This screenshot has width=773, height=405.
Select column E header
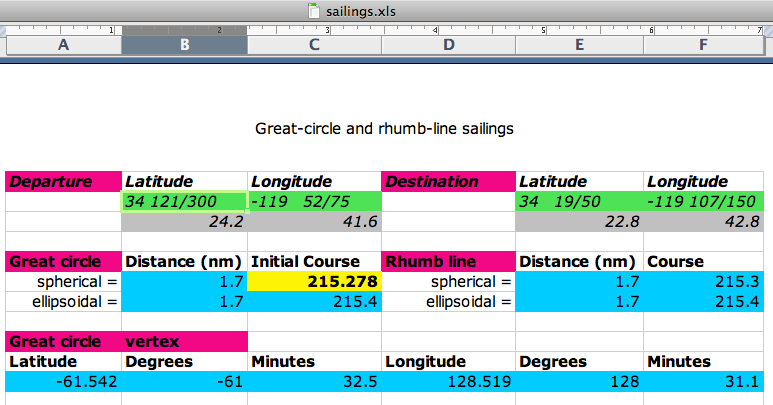coord(579,45)
